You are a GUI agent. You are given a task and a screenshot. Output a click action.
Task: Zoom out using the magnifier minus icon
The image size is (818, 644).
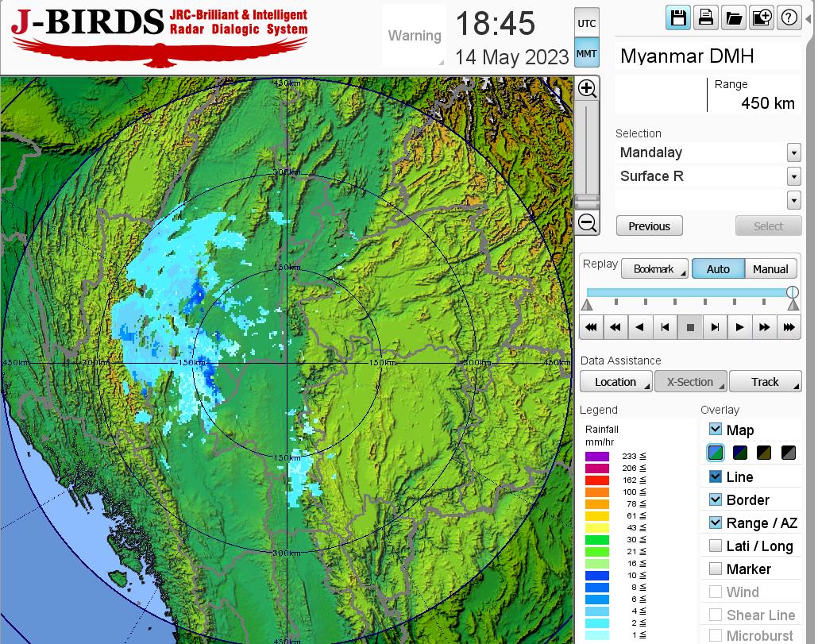pos(587,223)
